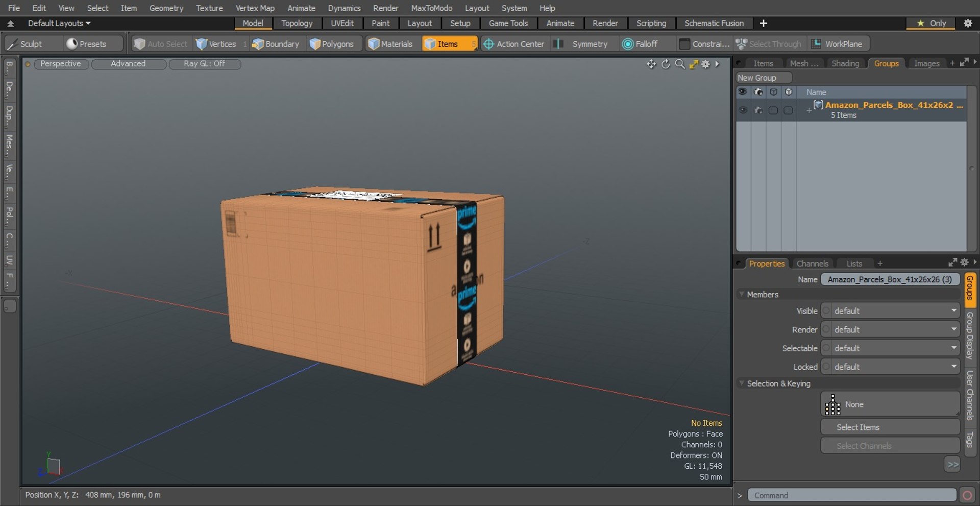Viewport: 980px width, 506px height.
Task: Open the Geometry menu
Action: coord(166,8)
